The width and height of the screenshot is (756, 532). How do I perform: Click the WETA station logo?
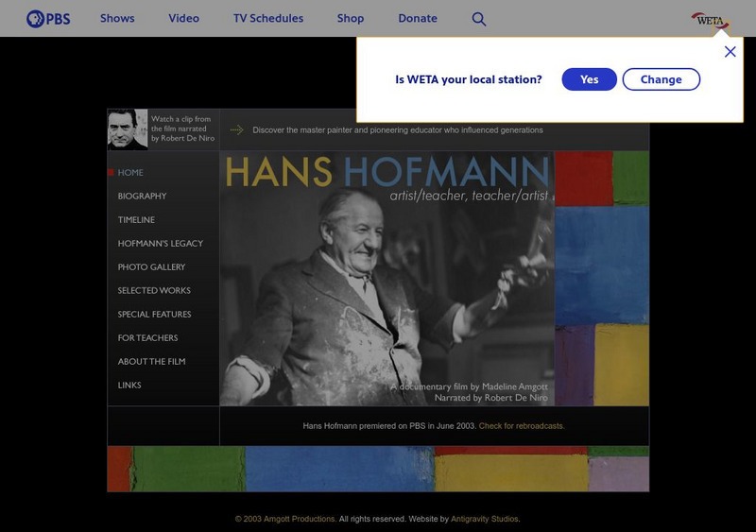pos(710,19)
